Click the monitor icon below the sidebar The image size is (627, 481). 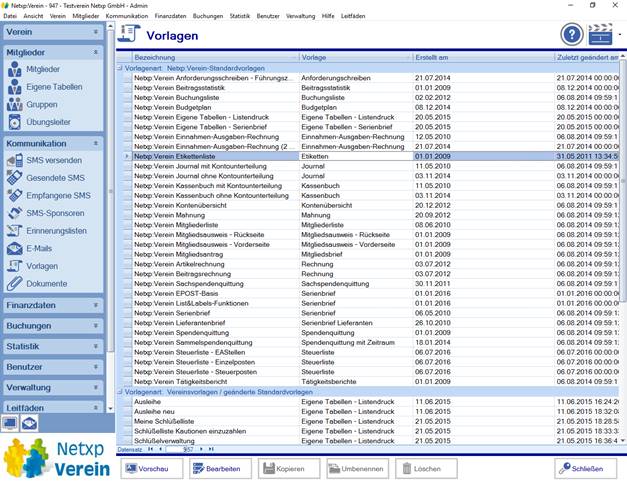coord(10,423)
